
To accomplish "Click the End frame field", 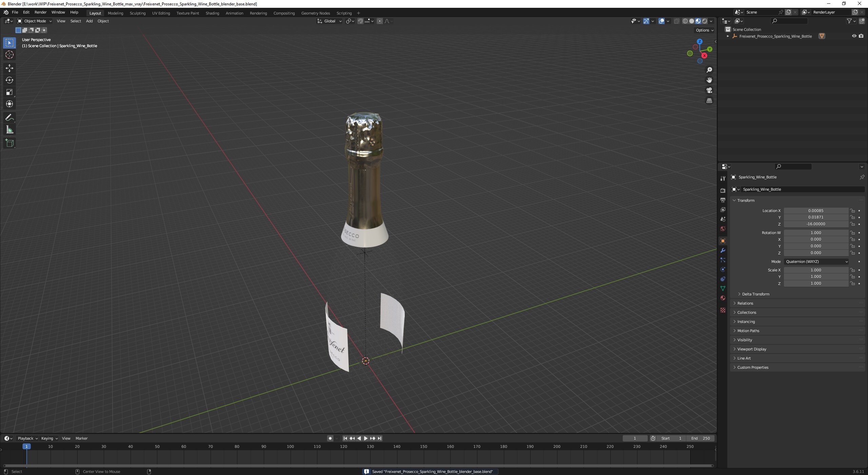I will (x=701, y=438).
